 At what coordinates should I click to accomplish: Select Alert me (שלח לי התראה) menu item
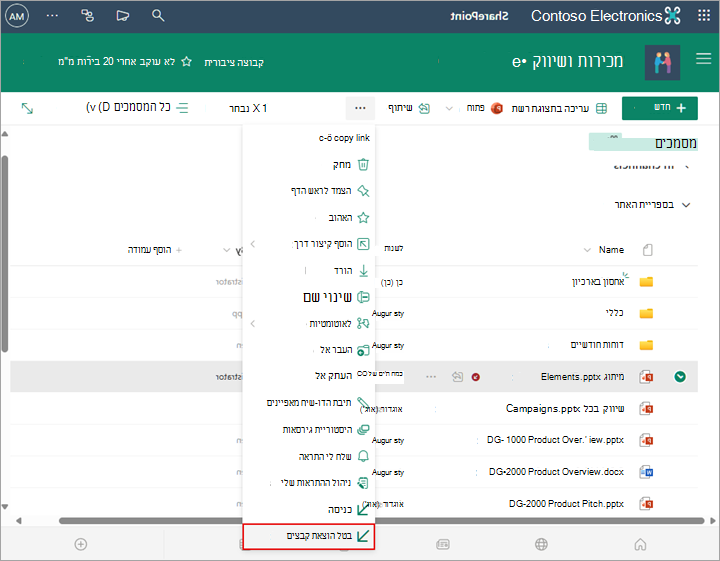(309, 456)
